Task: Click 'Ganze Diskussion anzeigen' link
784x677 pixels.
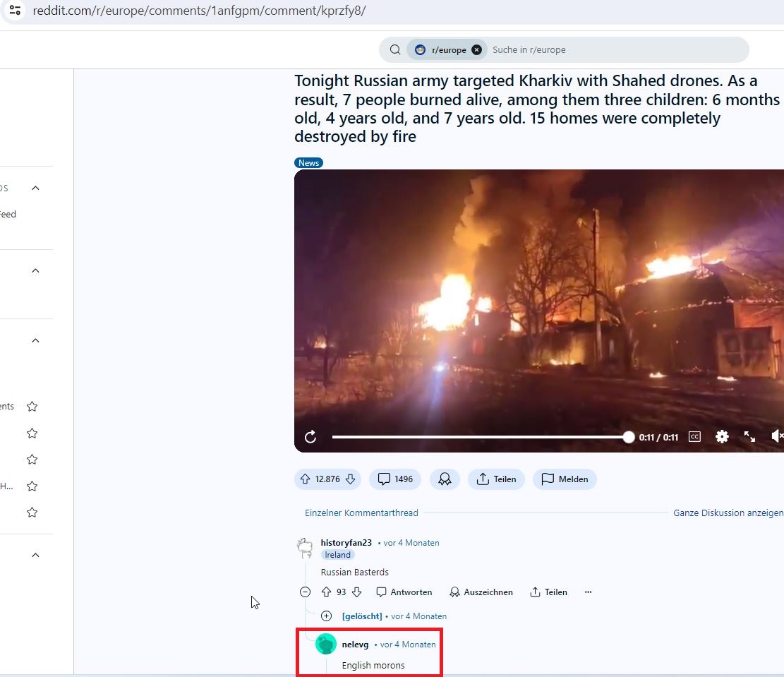Action: click(x=728, y=513)
